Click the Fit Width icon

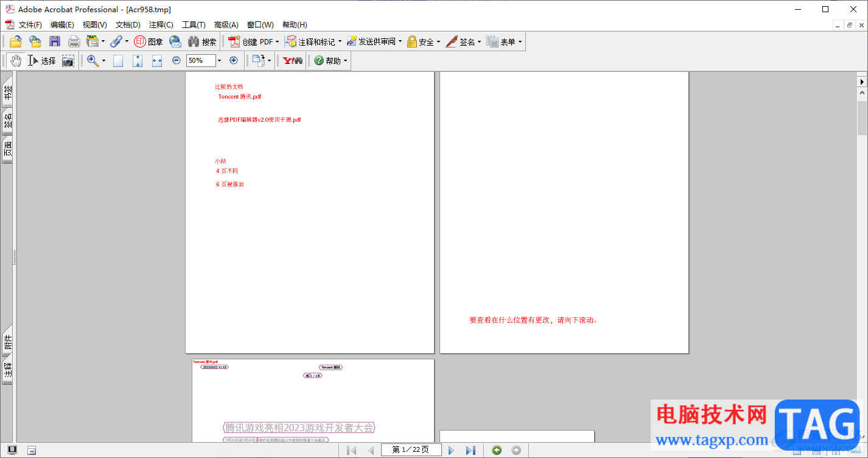tap(157, 61)
